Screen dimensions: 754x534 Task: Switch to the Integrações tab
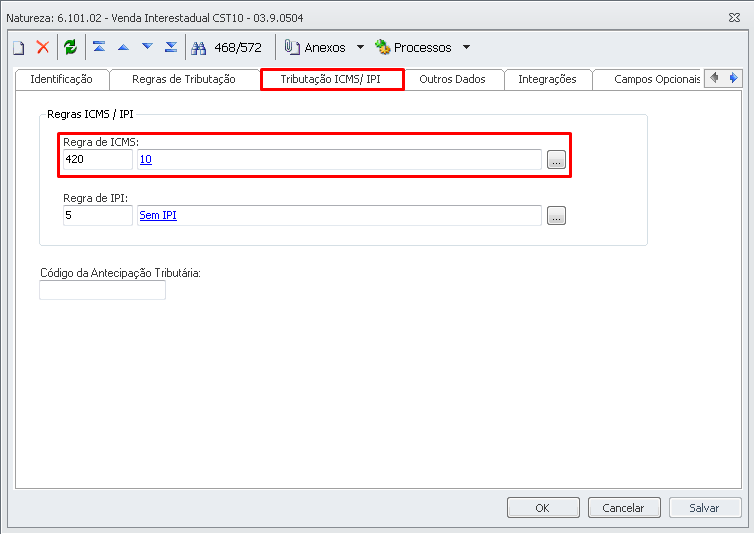tap(547, 79)
